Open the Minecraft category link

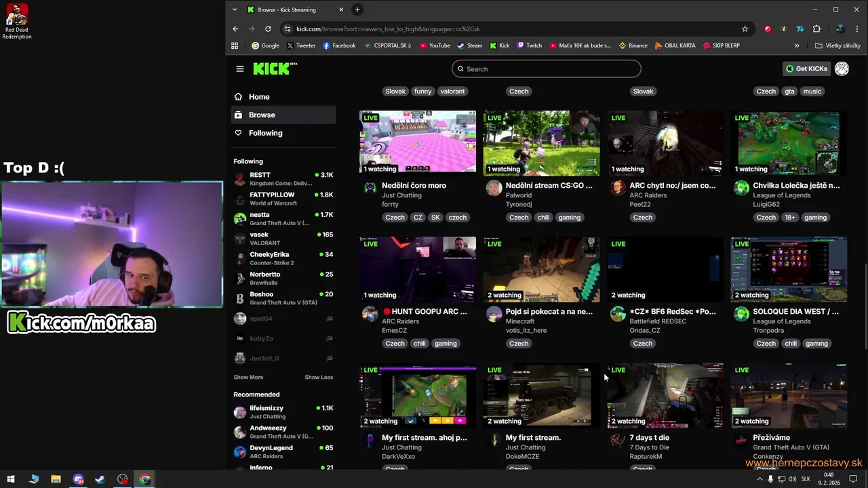tap(519, 321)
